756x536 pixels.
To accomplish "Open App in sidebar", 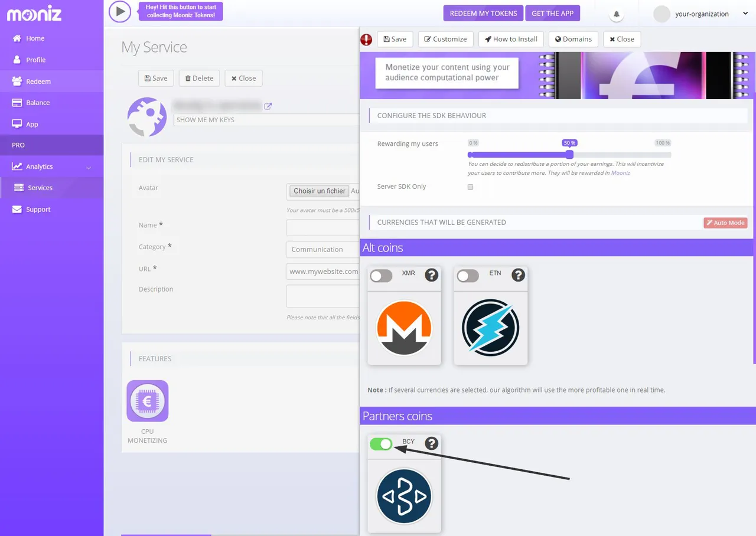I will point(51,125).
